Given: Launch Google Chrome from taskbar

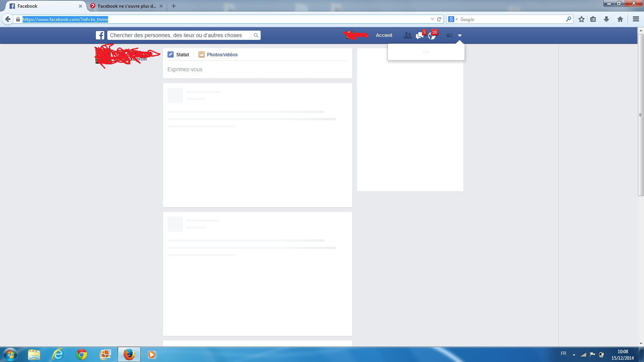Looking at the screenshot, I should [82, 355].
